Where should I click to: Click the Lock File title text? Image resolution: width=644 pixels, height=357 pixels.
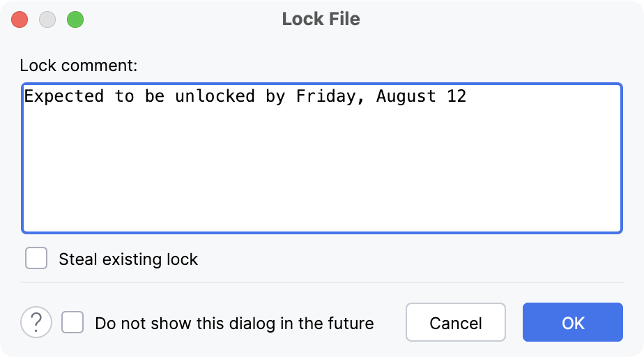pyautogui.click(x=321, y=19)
